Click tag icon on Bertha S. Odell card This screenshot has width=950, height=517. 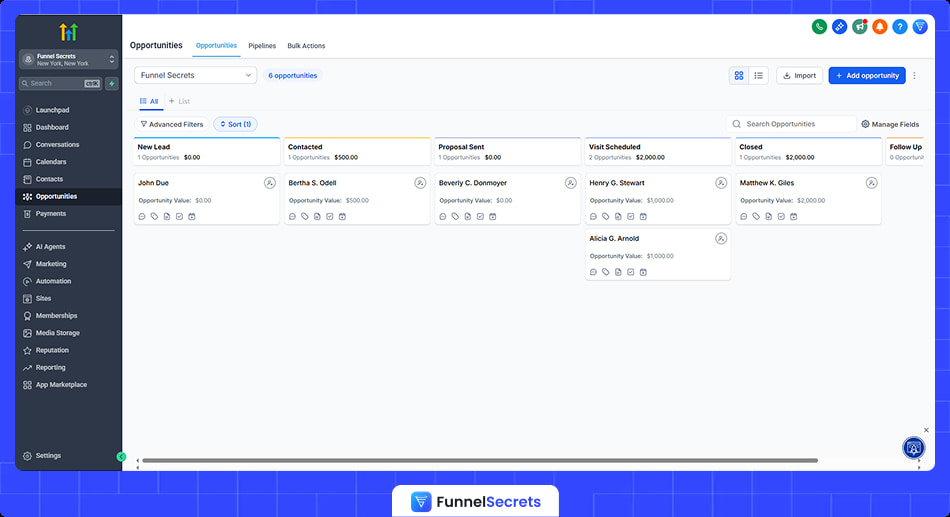(305, 216)
